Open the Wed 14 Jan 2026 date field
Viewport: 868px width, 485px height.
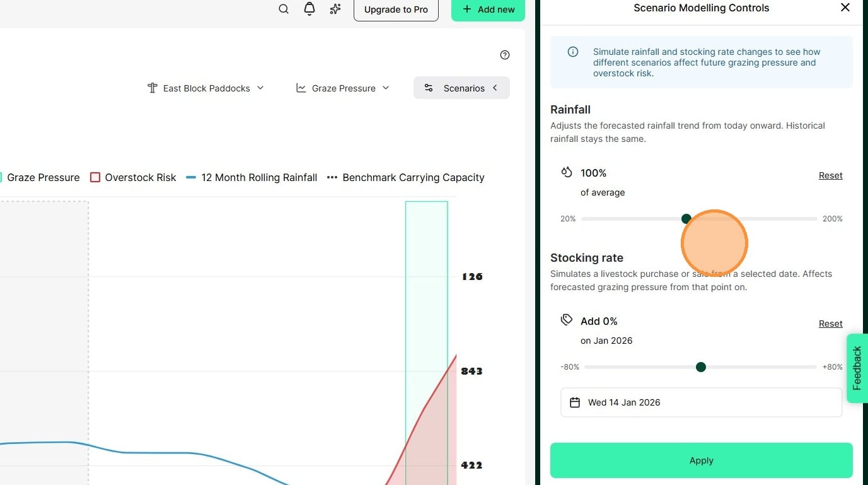701,402
